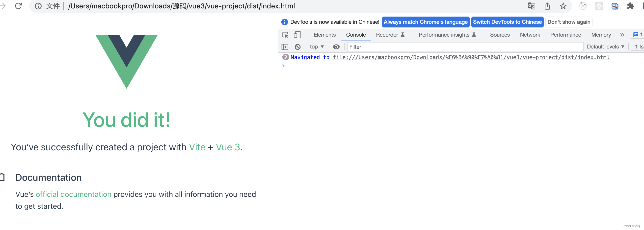Switch to the Network tab

point(530,35)
